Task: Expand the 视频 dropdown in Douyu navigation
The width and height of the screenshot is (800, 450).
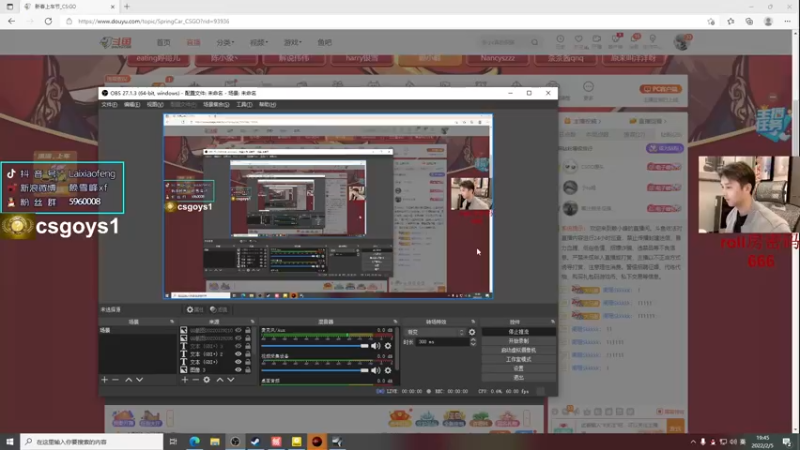Action: (259, 42)
